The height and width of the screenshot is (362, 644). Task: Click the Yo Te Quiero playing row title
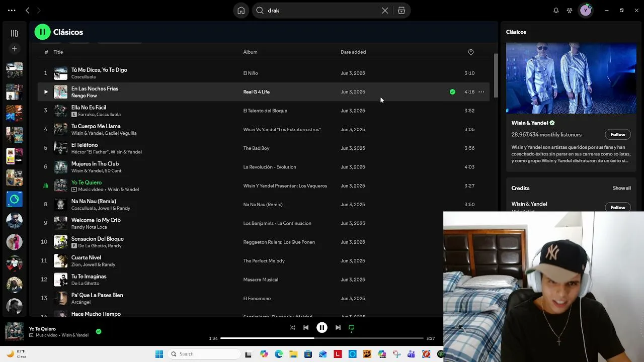coord(87,183)
